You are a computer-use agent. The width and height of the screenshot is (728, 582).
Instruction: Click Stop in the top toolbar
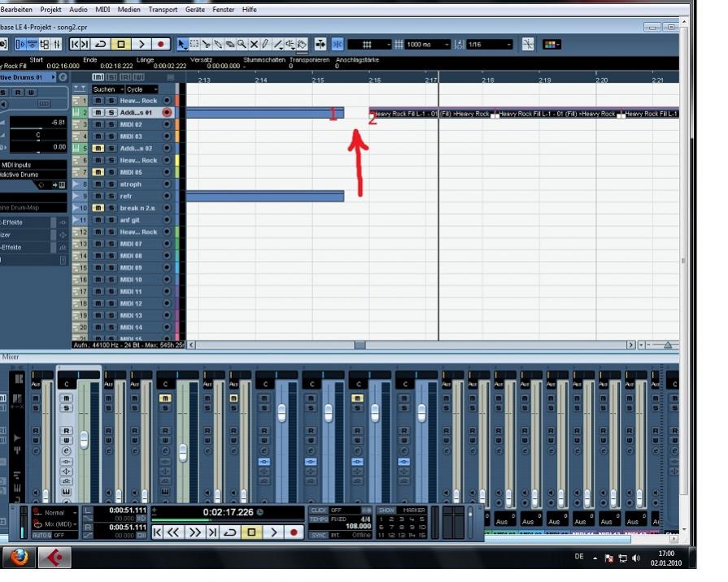tap(121, 45)
